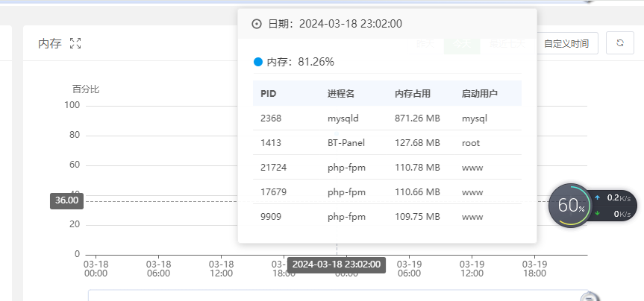Click the mysqld process name
644x301 pixels.
pos(343,118)
